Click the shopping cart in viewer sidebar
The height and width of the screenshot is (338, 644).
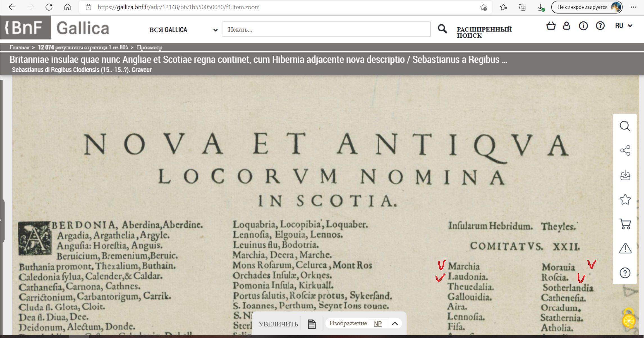625,224
